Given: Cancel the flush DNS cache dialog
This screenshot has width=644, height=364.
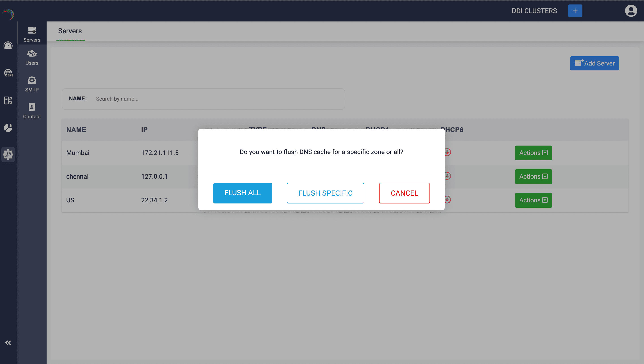Looking at the screenshot, I should pyautogui.click(x=404, y=193).
